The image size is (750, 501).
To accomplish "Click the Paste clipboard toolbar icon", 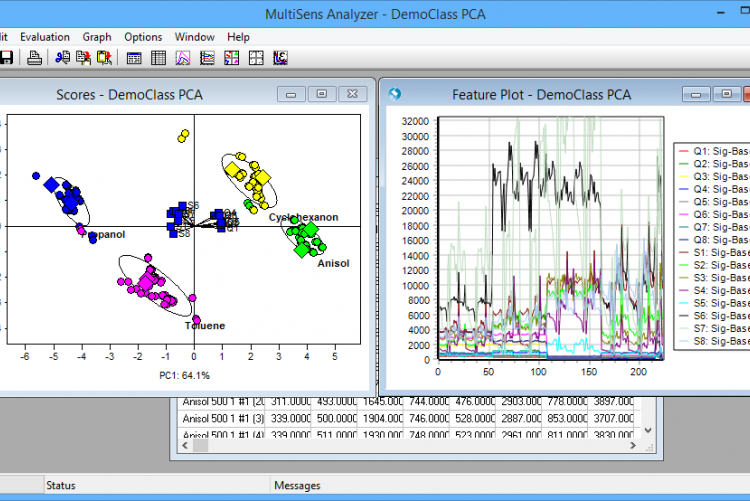I will (x=105, y=57).
